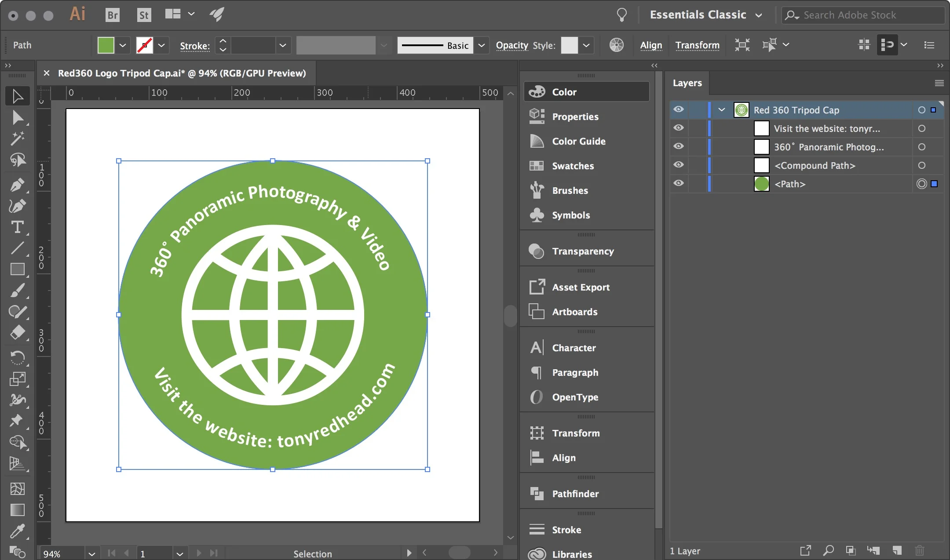Click the Align link in control bar
The width and height of the screenshot is (950, 560).
coord(651,45)
